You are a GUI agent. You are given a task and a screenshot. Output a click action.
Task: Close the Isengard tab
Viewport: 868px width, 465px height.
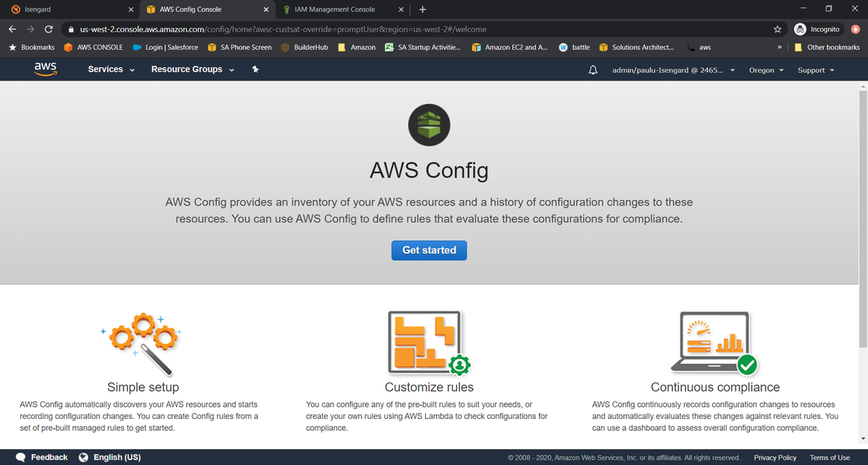(131, 9)
